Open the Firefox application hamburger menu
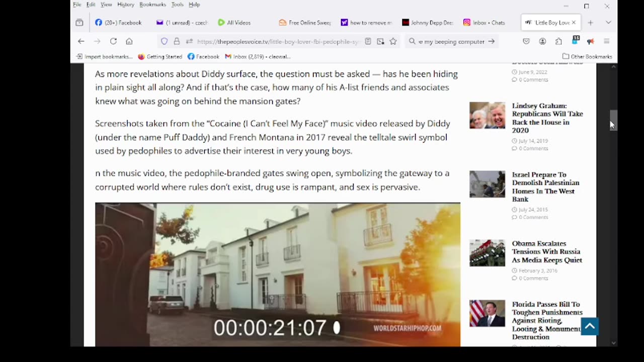The width and height of the screenshot is (644, 362). [606, 41]
